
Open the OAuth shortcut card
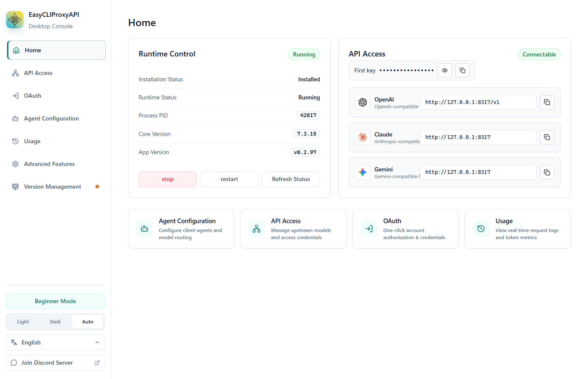(406, 229)
